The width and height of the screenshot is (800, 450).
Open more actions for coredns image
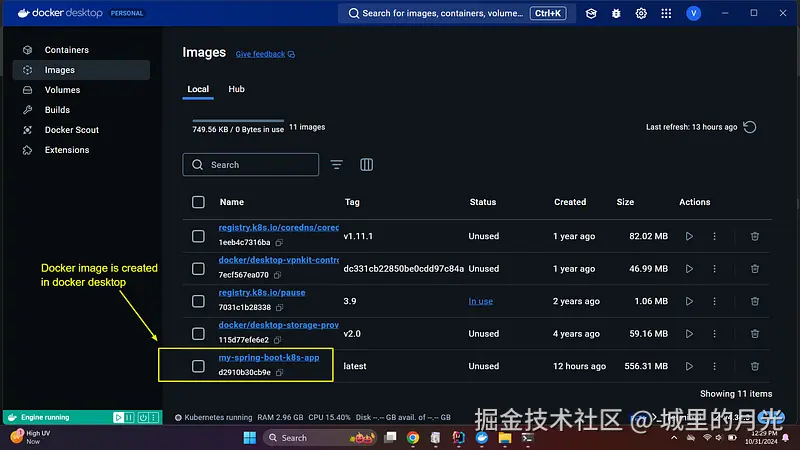[x=714, y=236]
